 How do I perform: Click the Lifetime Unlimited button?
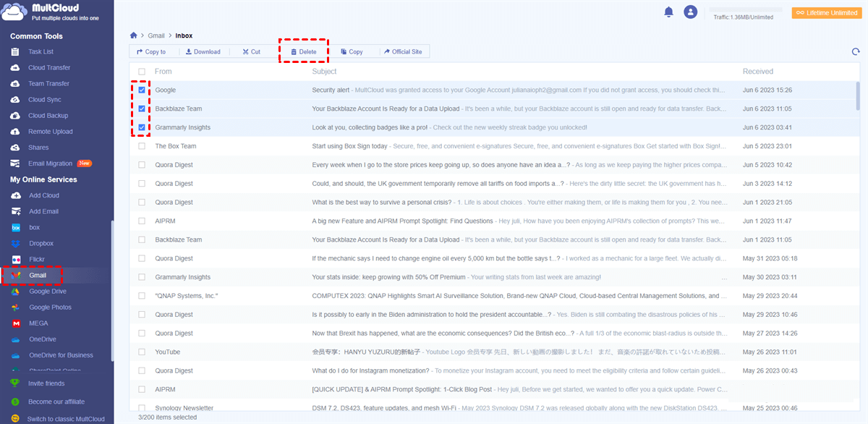tap(827, 12)
